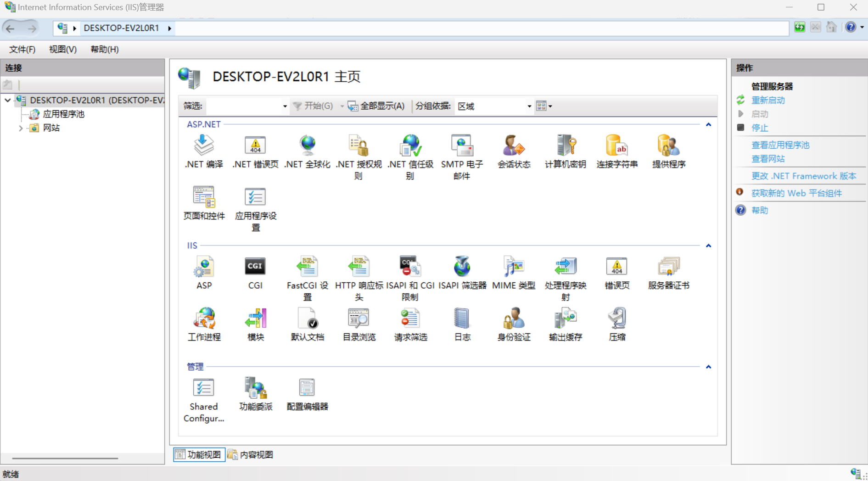
Task: Click the 停止 server action
Action: pos(760,128)
